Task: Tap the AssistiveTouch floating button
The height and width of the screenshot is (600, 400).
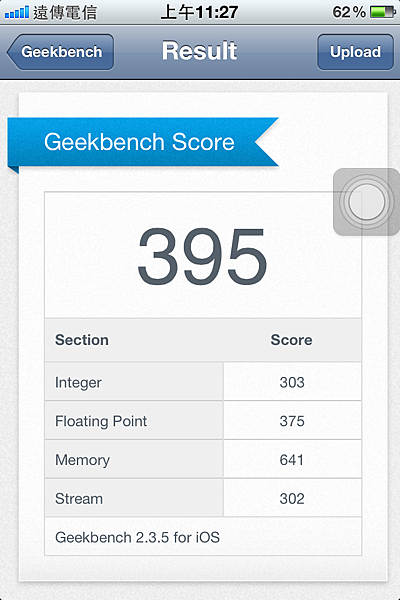Action: click(x=366, y=202)
